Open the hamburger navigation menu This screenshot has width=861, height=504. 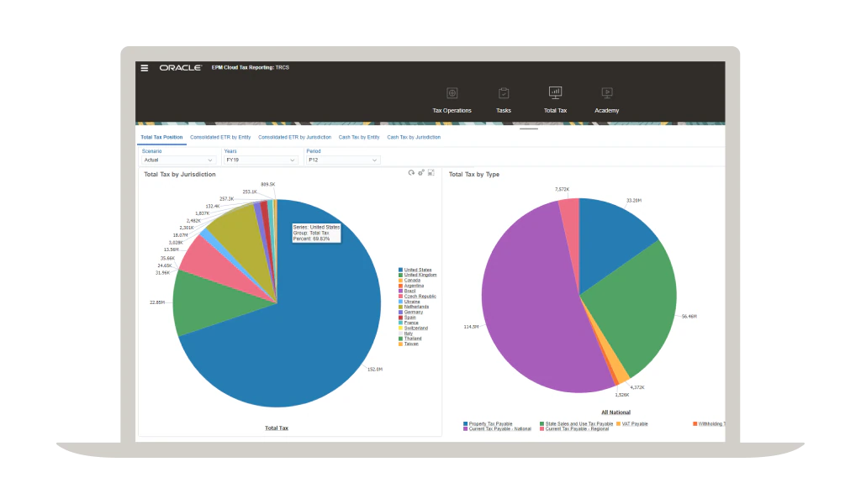pos(145,68)
